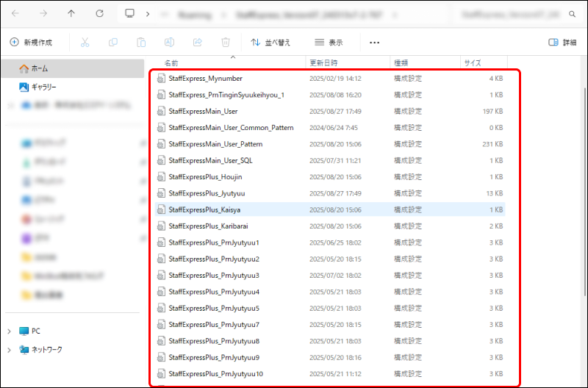Click the gallery icon beside ギャラリー
This screenshot has width=588, height=388.
click(x=24, y=87)
